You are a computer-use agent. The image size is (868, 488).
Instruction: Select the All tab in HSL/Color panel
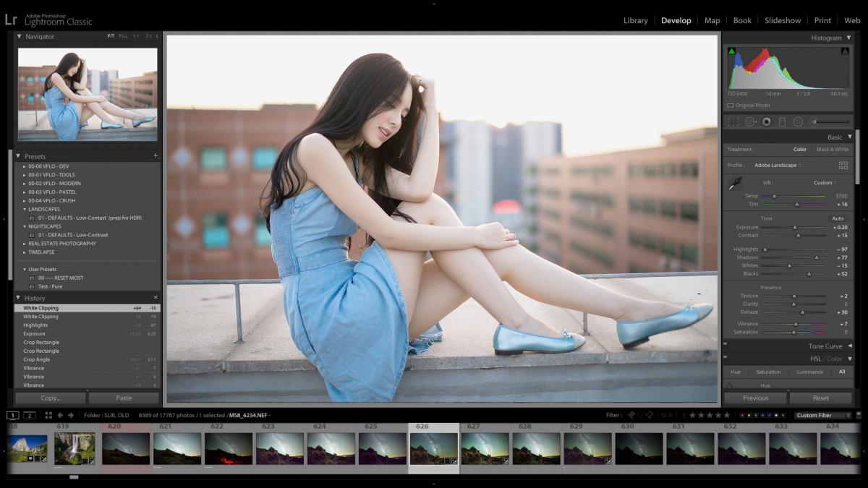(841, 371)
